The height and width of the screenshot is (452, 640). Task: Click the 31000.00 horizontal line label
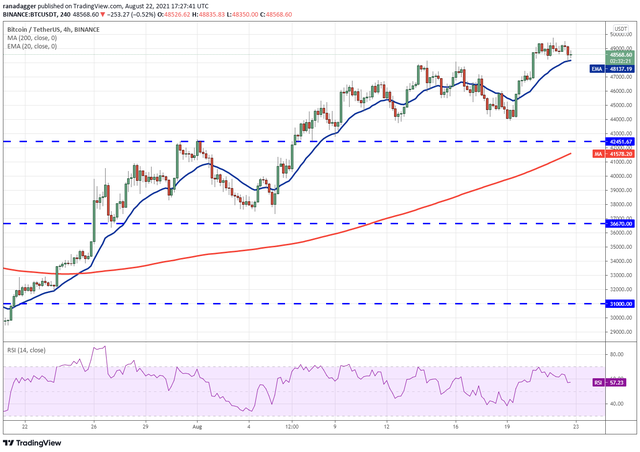[620, 304]
